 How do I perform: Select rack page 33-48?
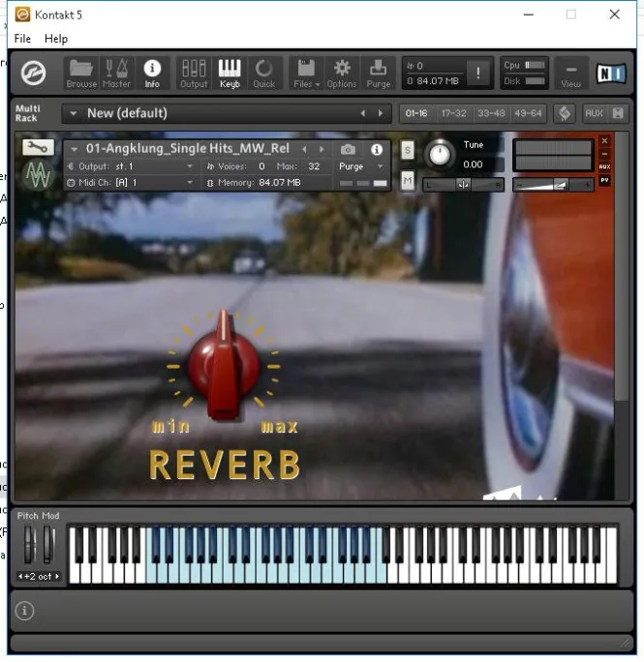(x=491, y=113)
